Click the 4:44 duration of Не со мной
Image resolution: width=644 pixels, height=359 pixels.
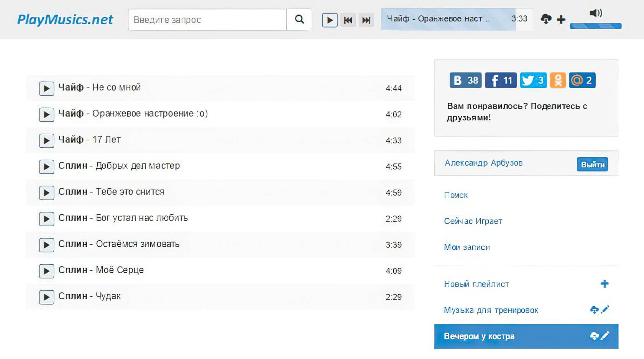(x=394, y=89)
